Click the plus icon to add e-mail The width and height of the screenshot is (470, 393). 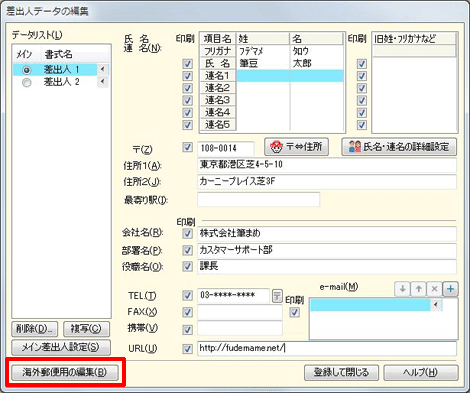pyautogui.click(x=451, y=289)
